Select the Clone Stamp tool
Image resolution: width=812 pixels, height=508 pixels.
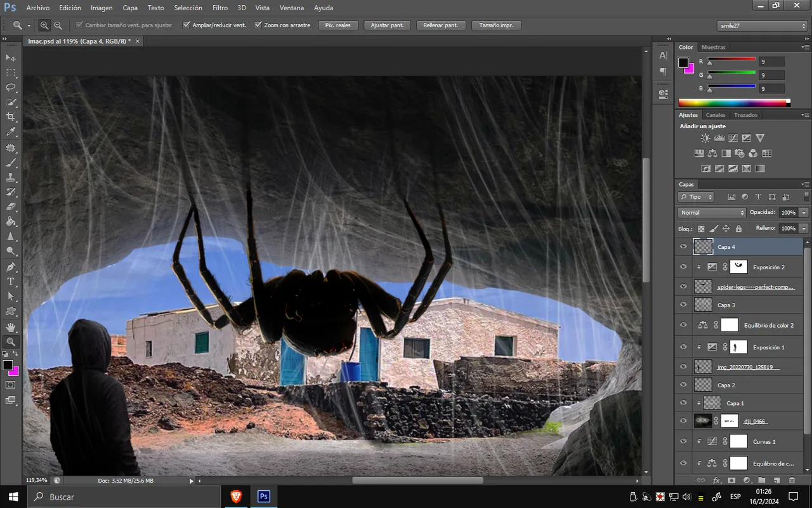11,178
